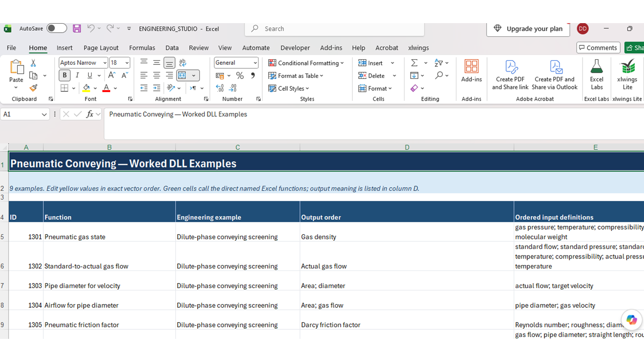The width and height of the screenshot is (644, 362).
Task: Open the Copilot floating button
Action: click(x=632, y=320)
